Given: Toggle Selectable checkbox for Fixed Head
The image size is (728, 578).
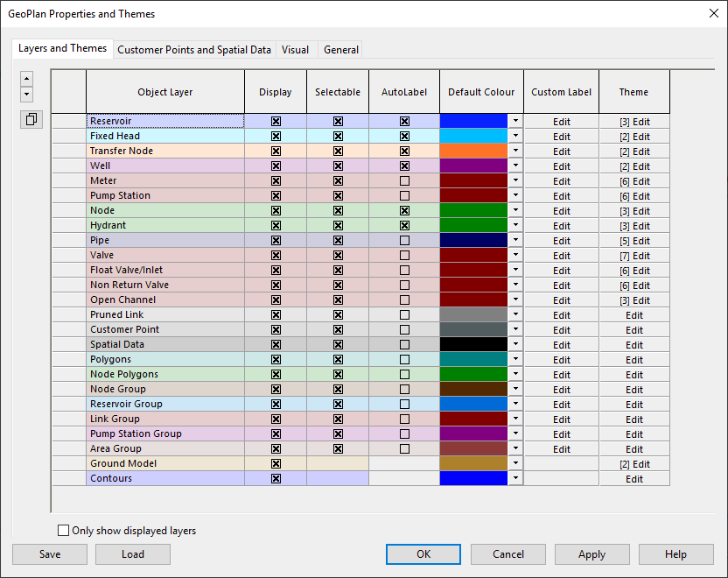Looking at the screenshot, I should (x=338, y=136).
